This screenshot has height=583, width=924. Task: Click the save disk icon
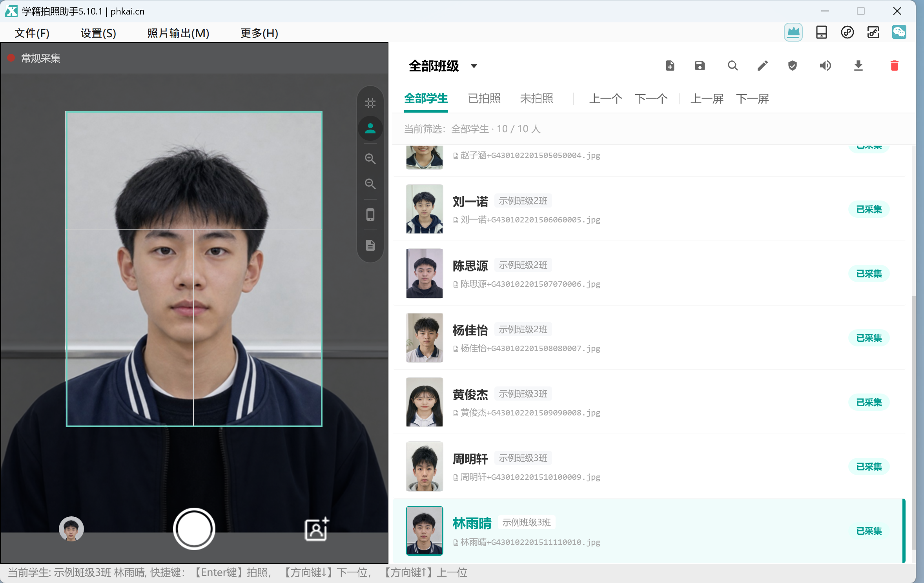click(700, 66)
